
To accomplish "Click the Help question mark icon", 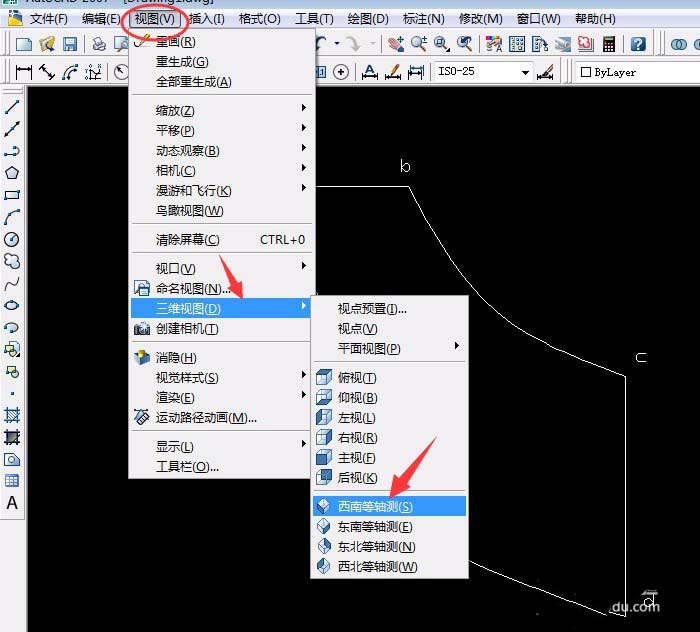I will click(638, 44).
